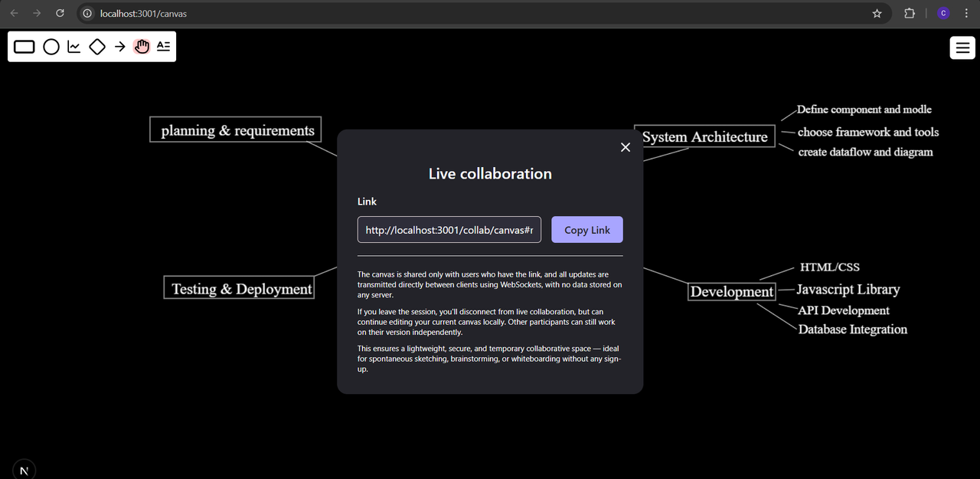The height and width of the screenshot is (479, 980).
Task: Select the Hand pan tool
Action: (x=142, y=47)
